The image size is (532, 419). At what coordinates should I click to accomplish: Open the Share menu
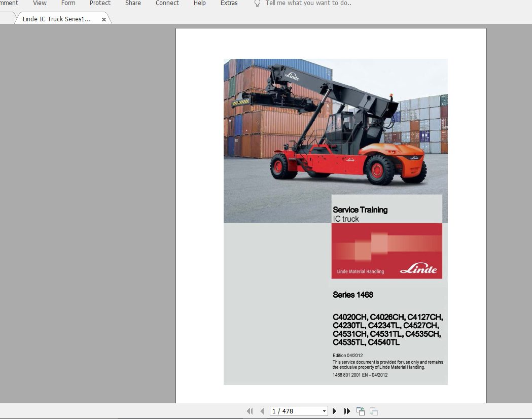(133, 3)
